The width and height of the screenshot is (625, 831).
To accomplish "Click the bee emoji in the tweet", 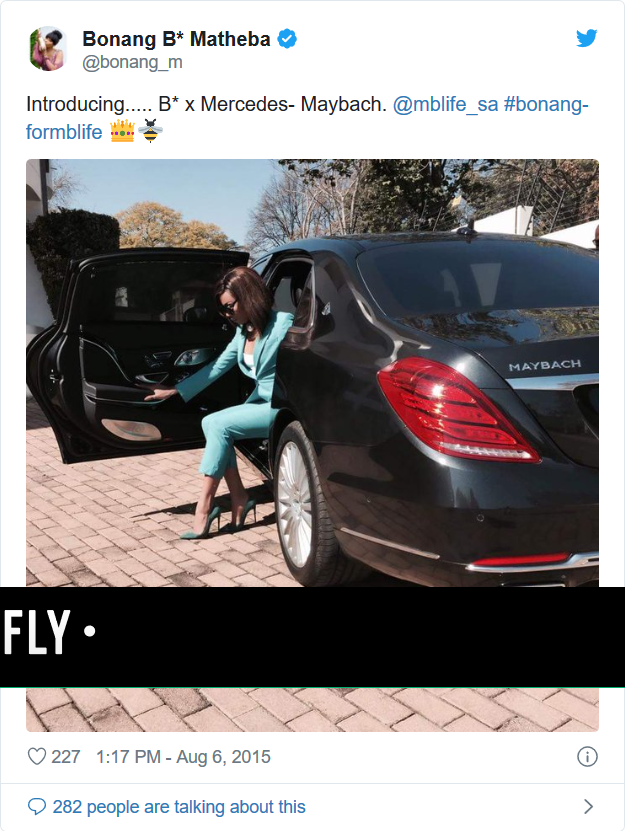I will coord(151,131).
